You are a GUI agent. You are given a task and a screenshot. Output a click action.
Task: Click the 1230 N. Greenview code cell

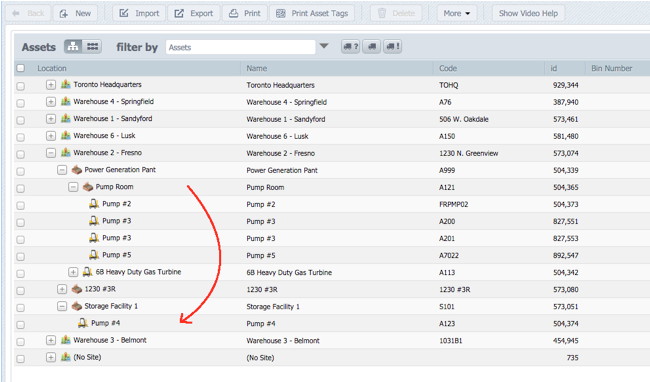[468, 153]
